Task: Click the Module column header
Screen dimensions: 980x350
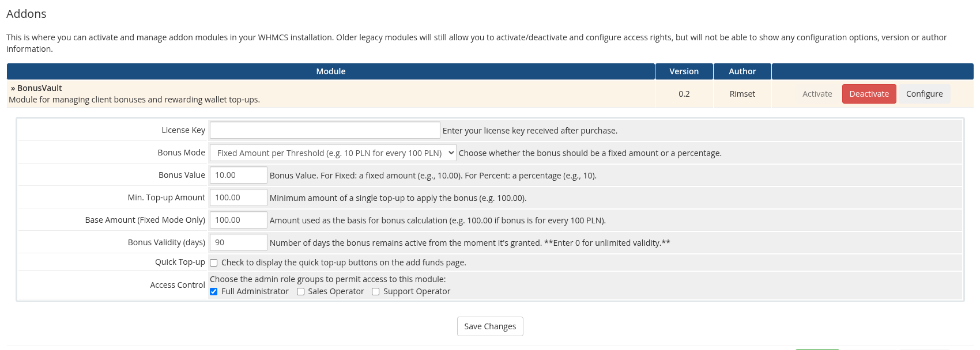Action: click(x=330, y=71)
